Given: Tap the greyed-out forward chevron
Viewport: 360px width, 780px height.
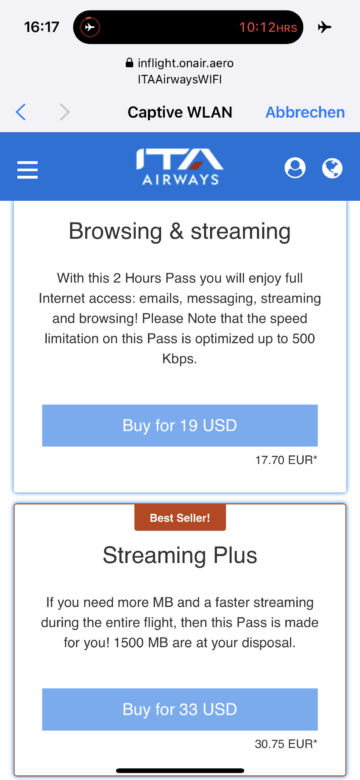Looking at the screenshot, I should 65,112.
